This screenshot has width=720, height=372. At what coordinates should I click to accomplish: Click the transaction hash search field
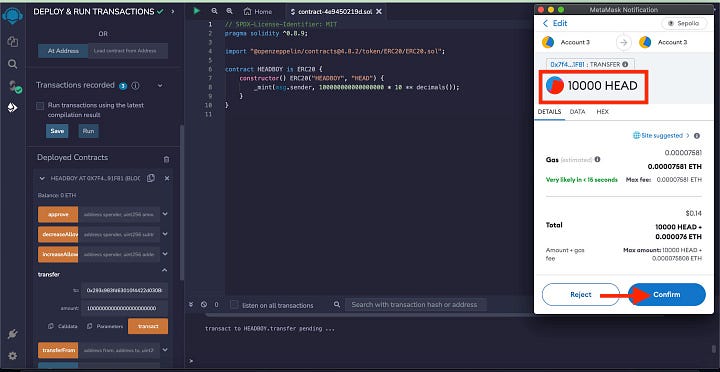(415, 304)
